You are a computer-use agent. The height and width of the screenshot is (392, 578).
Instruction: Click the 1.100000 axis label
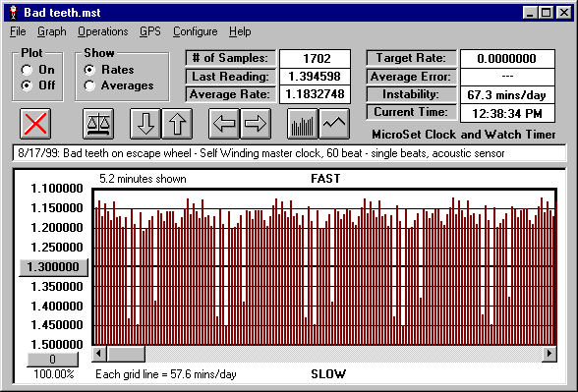[x=57, y=189]
